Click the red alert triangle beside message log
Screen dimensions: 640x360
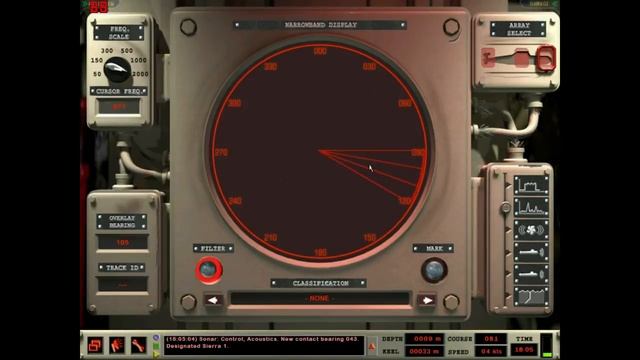(371, 347)
